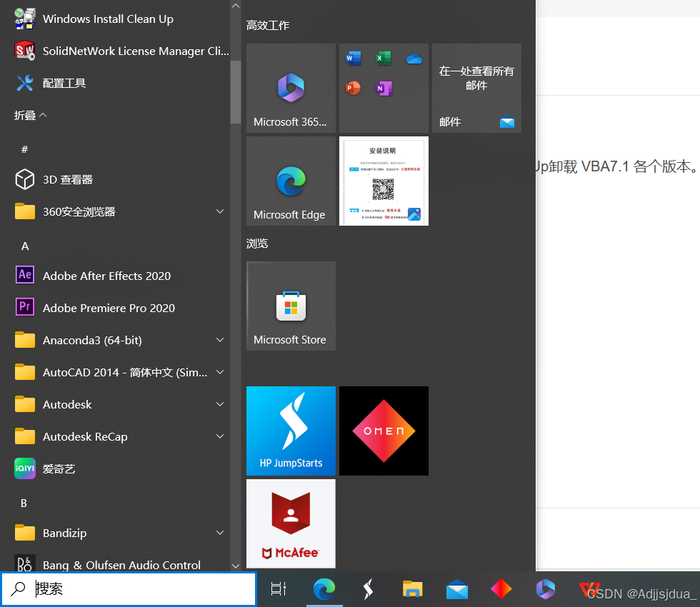Open the Bandizip folder entry
This screenshot has height=607, width=700.
[115, 533]
